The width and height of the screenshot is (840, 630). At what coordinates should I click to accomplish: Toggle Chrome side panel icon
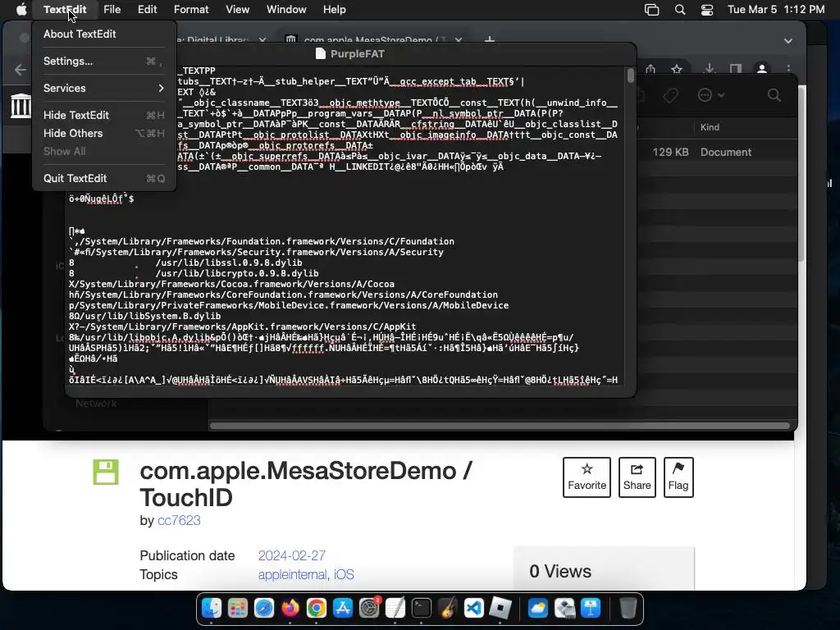pos(736,69)
